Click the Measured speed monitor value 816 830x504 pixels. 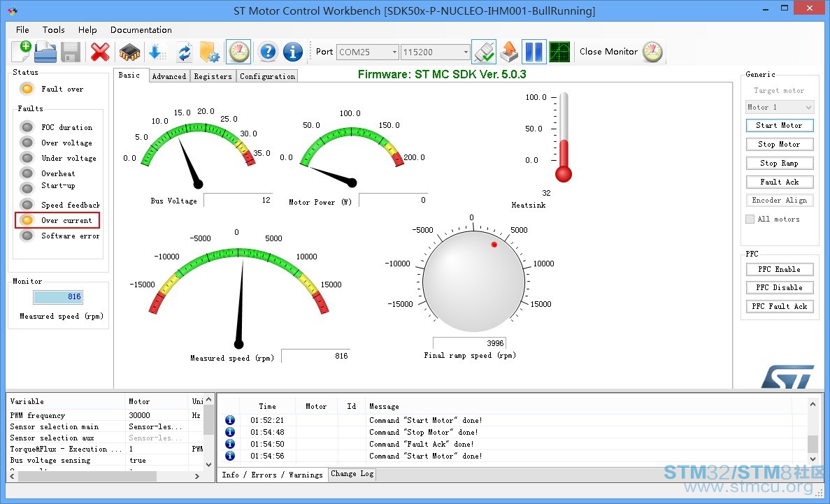pyautogui.click(x=58, y=297)
